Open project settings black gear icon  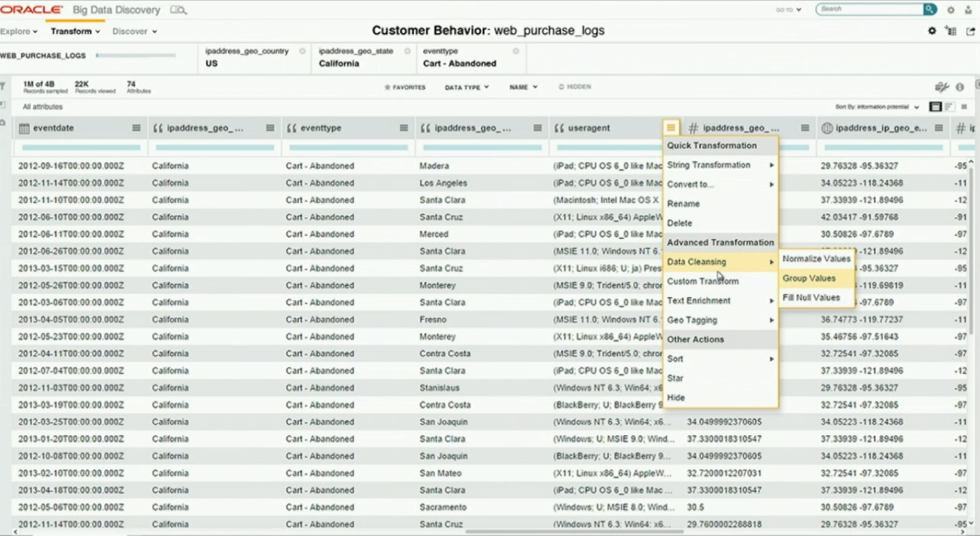point(933,31)
